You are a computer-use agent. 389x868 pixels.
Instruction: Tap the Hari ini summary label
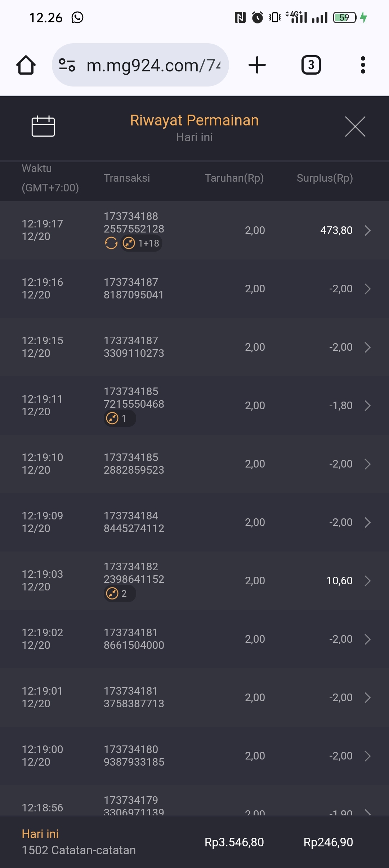pos(40,834)
